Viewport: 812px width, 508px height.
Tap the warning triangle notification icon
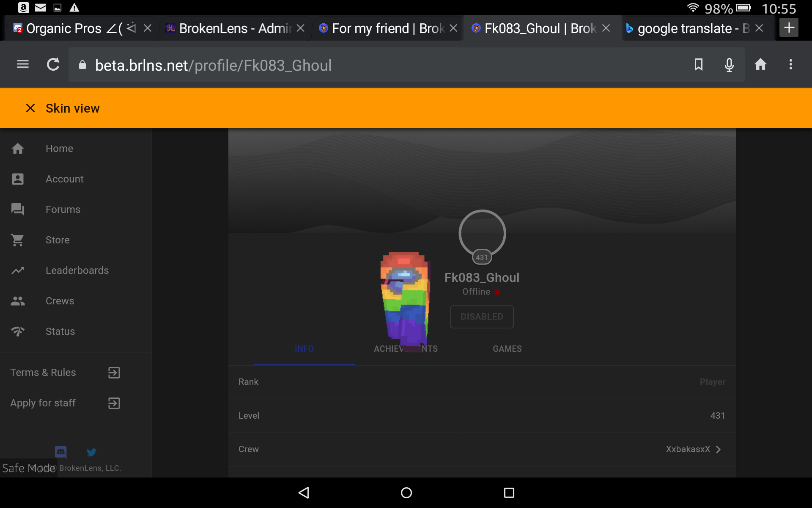coord(74,8)
